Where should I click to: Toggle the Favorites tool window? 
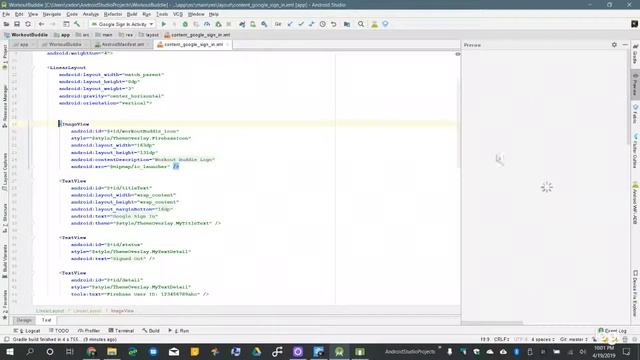coord(5,305)
